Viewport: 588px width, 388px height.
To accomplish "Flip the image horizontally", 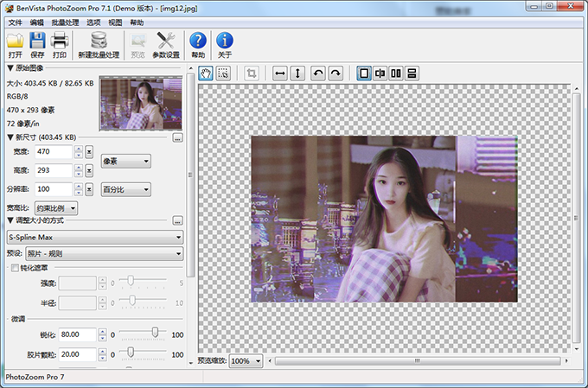I will [x=280, y=73].
